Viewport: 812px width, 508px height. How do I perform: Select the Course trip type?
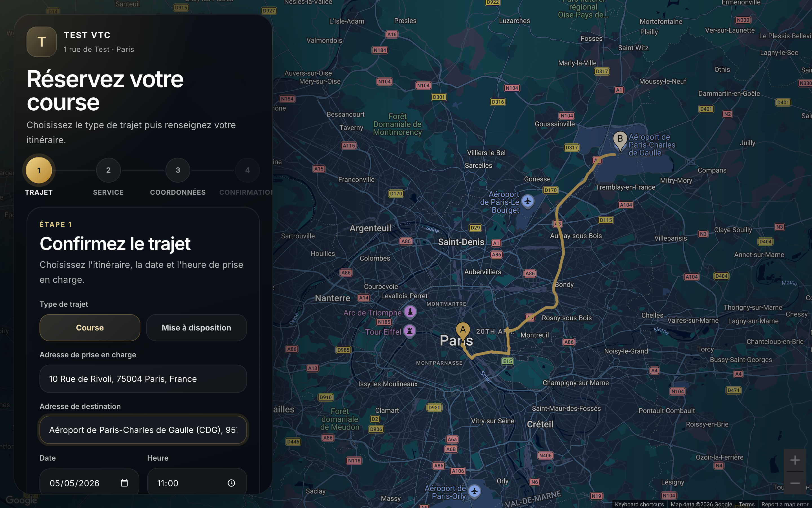coord(90,328)
